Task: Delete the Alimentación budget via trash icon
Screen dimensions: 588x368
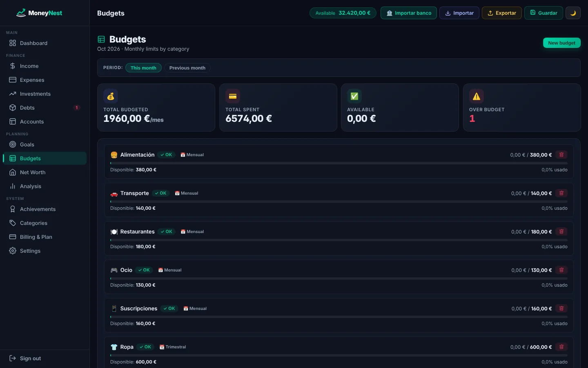Action: [561, 155]
